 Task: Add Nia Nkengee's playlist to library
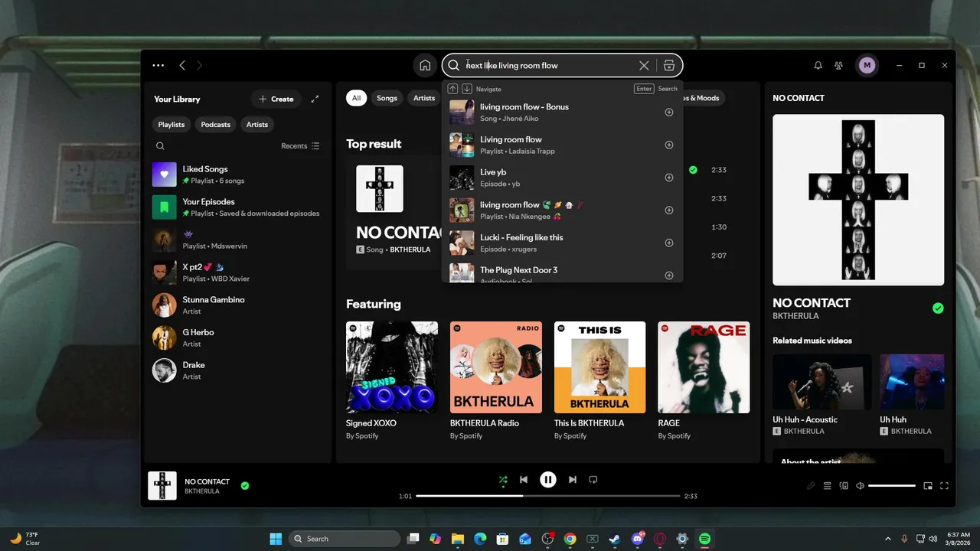point(669,210)
